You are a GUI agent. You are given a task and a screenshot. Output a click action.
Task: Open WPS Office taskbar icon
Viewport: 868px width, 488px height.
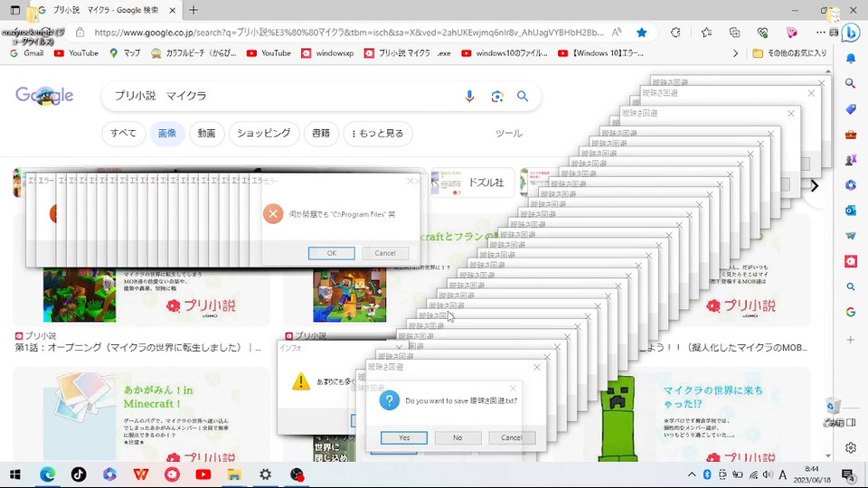(141, 474)
